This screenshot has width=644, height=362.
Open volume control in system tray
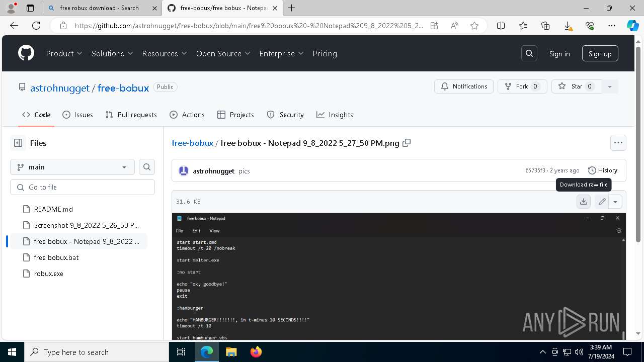[579, 352]
